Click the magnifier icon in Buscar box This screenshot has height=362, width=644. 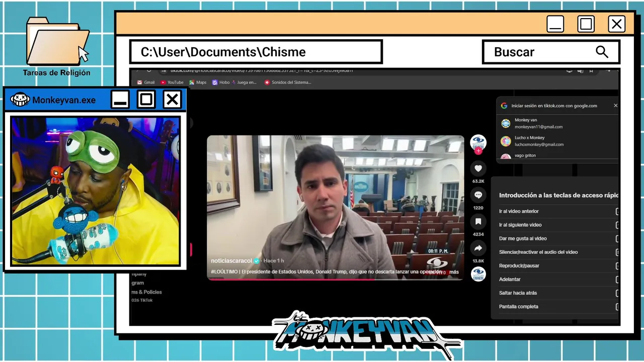tap(602, 52)
